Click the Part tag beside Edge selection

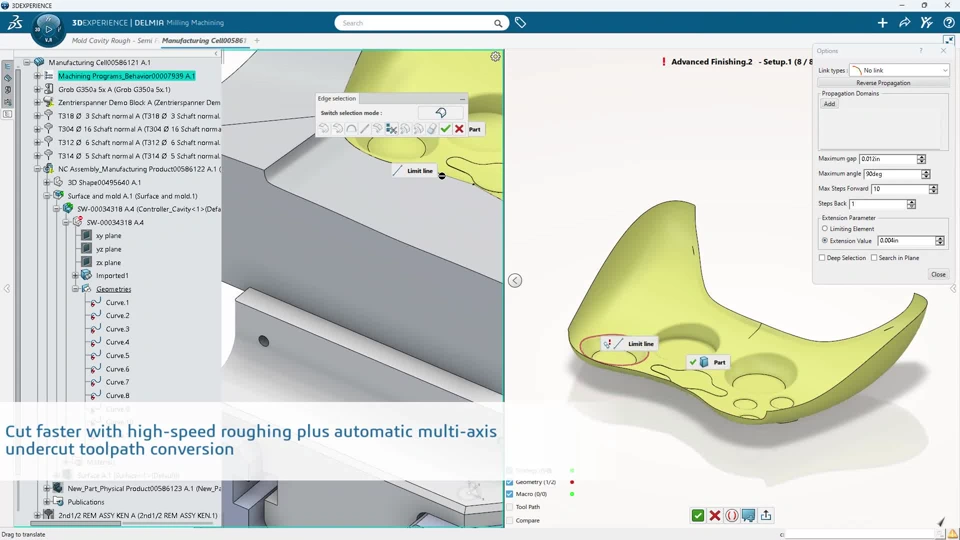474,129
